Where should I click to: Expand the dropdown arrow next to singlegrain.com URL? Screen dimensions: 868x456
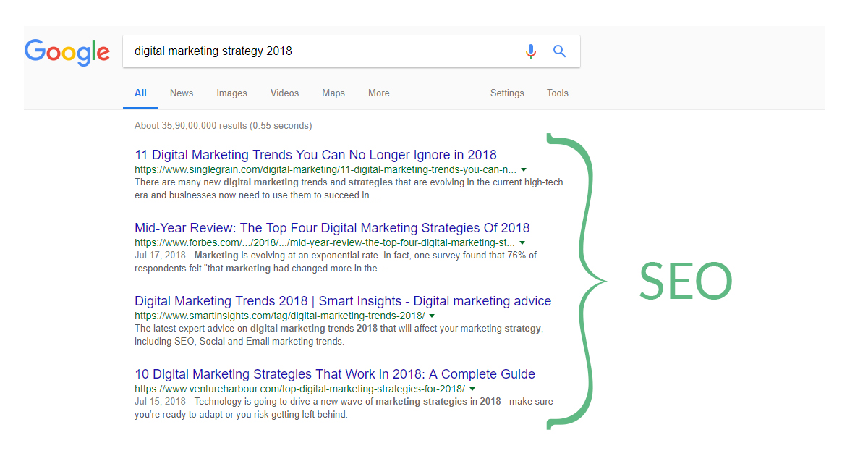524,169
